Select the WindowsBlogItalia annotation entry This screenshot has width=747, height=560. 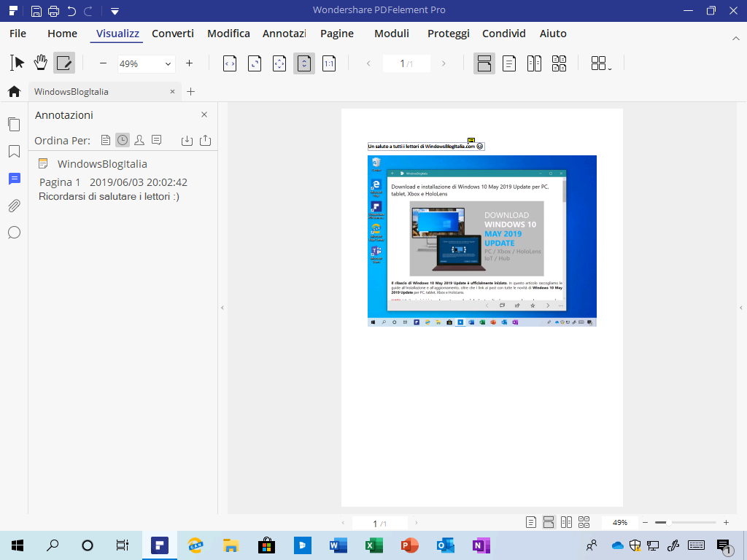[102, 164]
